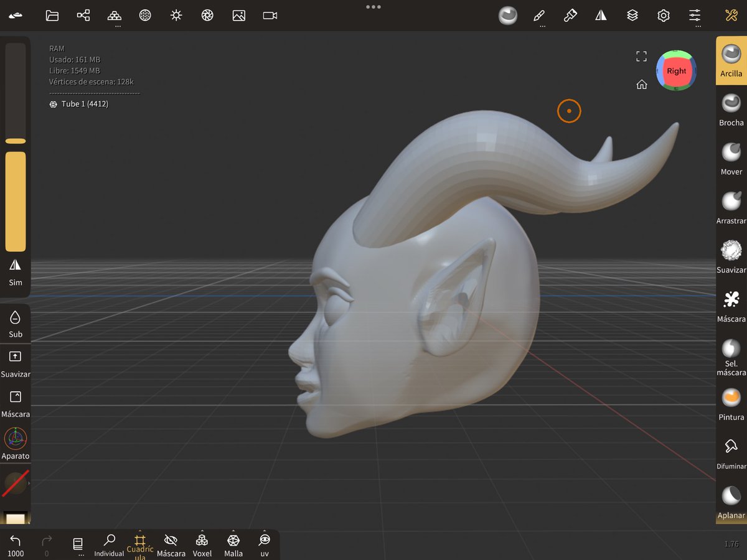
Task: Select the Aplanar flatten tool
Action: (x=731, y=503)
